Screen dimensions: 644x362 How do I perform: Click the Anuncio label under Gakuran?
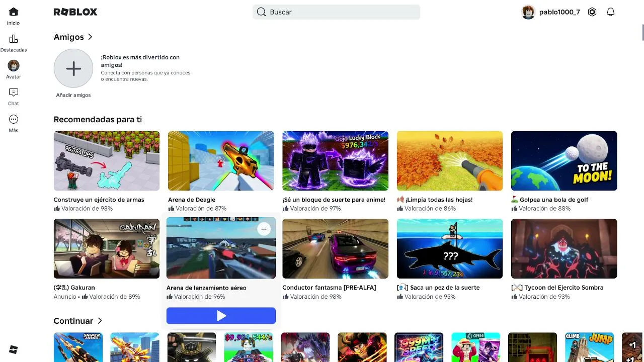point(65,297)
